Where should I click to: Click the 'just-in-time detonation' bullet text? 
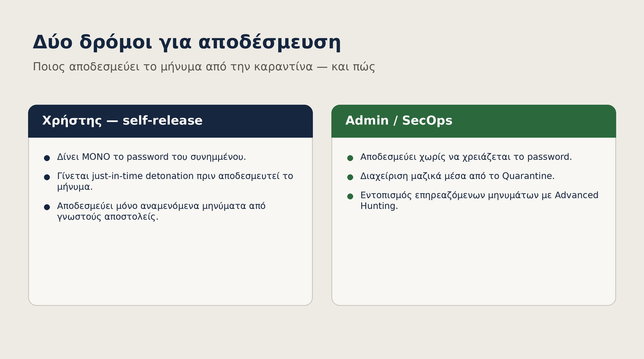click(175, 181)
